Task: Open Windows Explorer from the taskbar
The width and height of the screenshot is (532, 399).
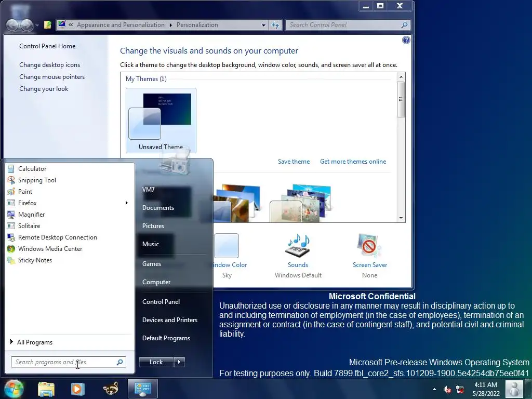Action: tap(46, 389)
